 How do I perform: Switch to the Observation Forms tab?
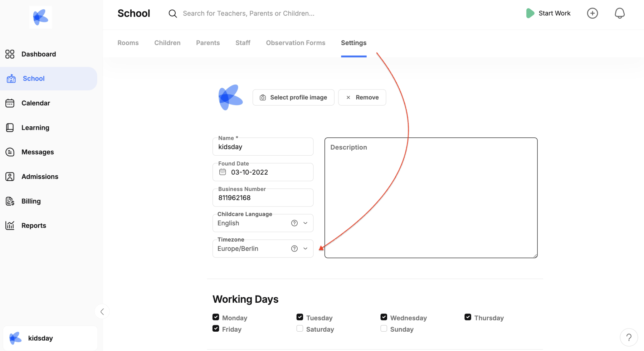pyautogui.click(x=296, y=43)
